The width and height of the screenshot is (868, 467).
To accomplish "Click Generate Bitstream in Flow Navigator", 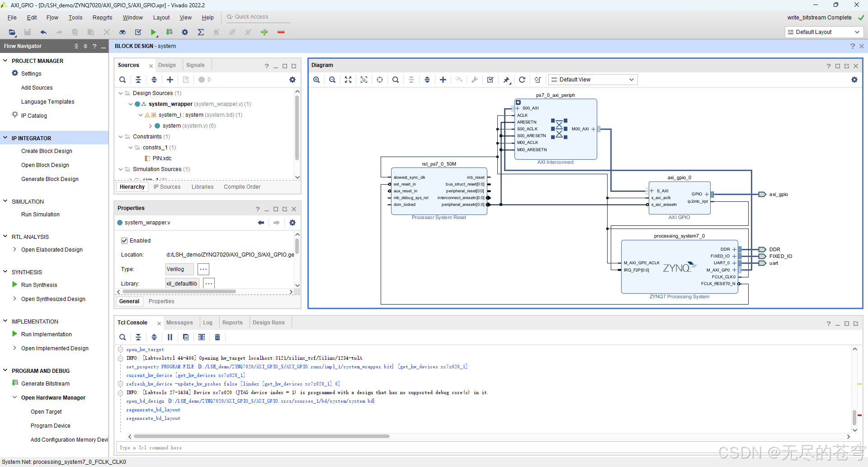I will pyautogui.click(x=45, y=384).
